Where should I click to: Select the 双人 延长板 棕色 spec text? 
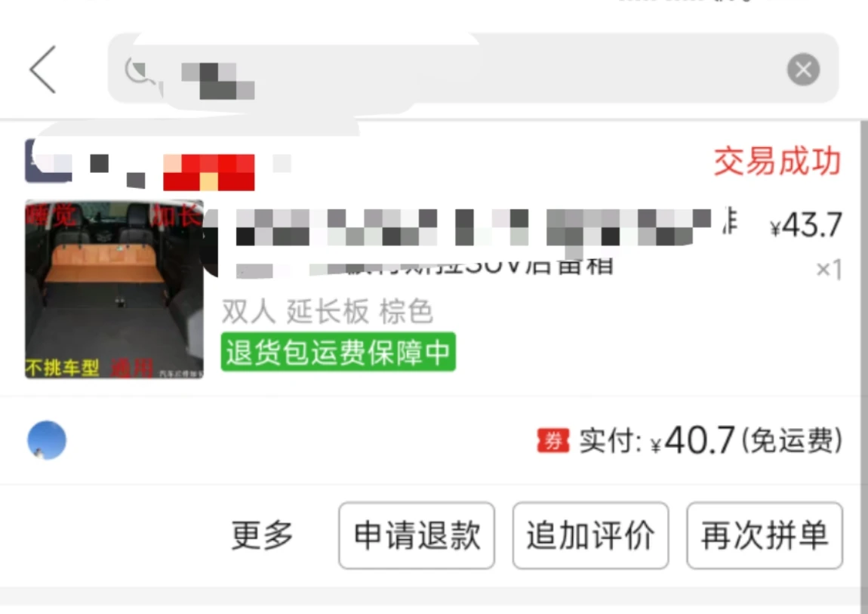point(327,311)
